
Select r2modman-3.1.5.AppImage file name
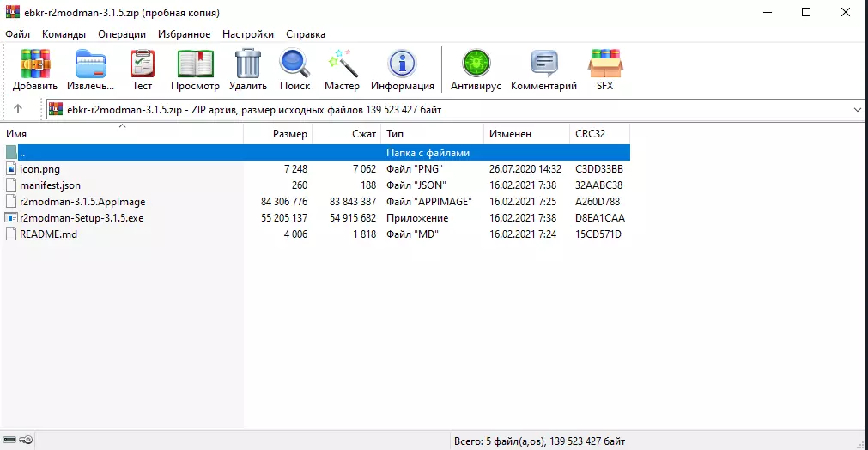pyautogui.click(x=82, y=202)
